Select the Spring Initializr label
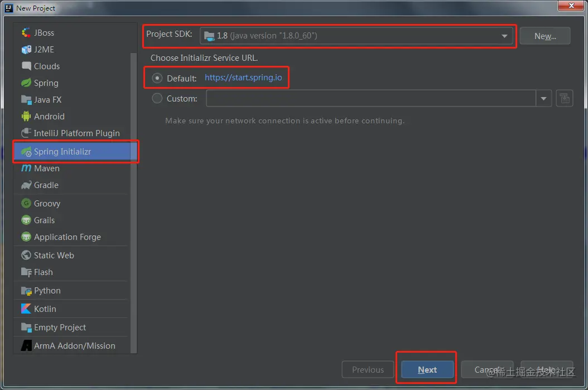The width and height of the screenshot is (588, 390). [62, 152]
